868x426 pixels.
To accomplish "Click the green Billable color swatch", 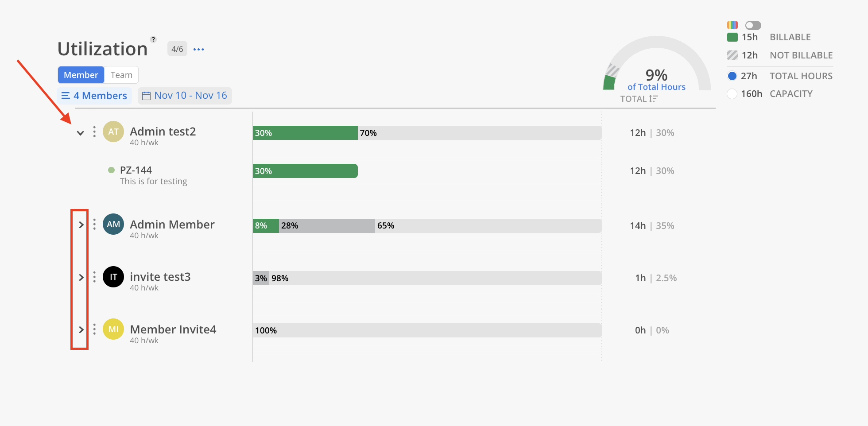I will click(732, 37).
